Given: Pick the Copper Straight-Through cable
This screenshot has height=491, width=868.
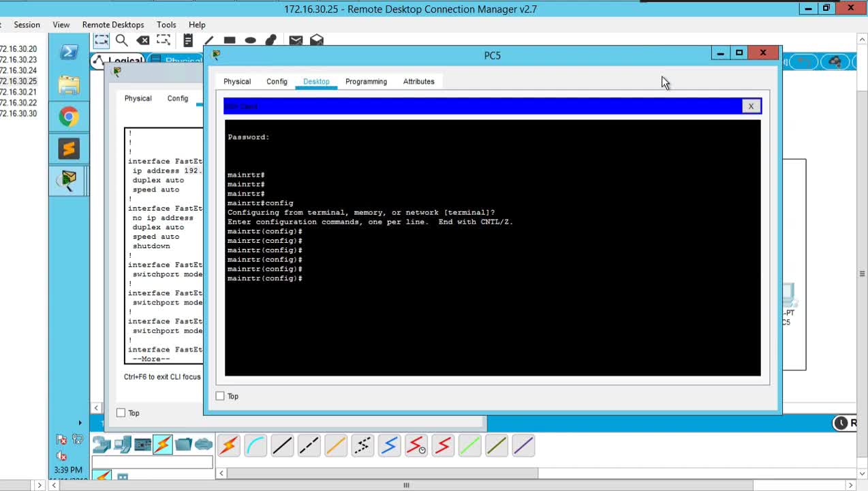Looking at the screenshot, I should click(282, 446).
